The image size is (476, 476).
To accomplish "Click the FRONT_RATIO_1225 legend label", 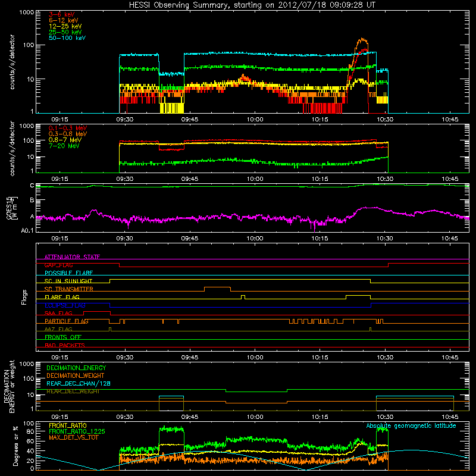I will 77,431.
